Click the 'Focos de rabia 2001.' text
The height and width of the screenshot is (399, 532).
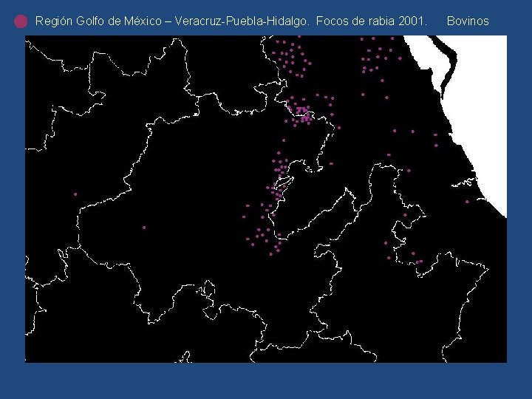372,21
